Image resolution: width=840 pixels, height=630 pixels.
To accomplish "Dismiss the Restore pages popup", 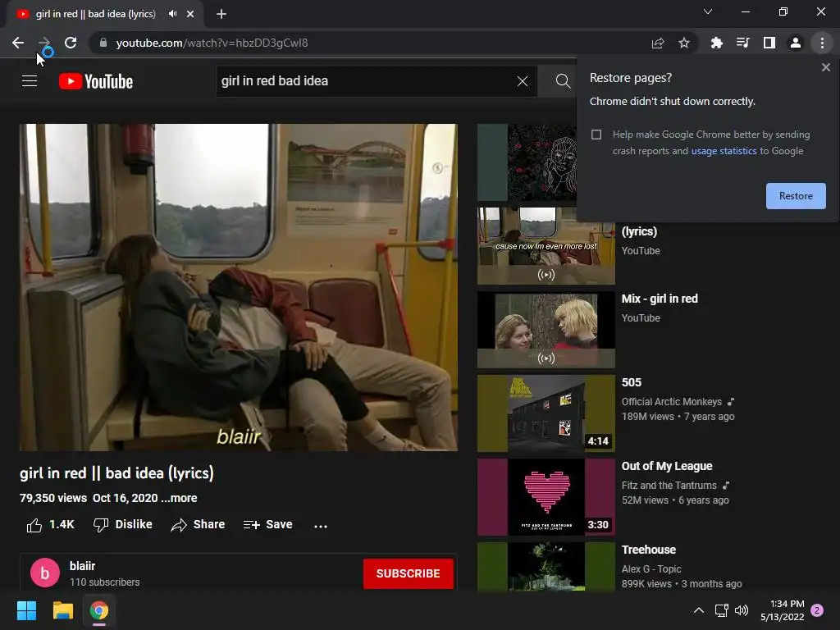I will 825,67.
